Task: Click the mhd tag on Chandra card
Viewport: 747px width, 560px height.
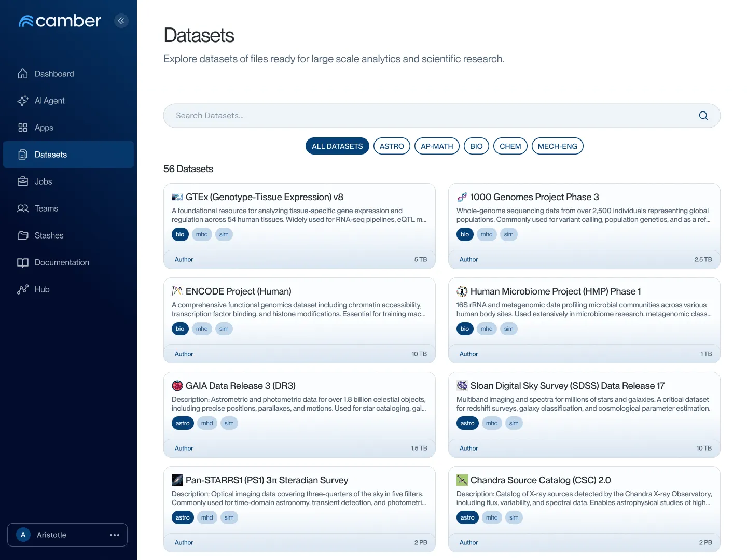Action: click(x=492, y=517)
